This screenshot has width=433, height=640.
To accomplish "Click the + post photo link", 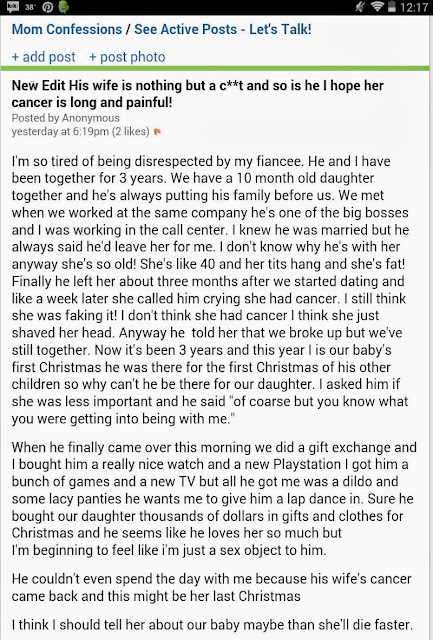I will click(x=127, y=57).
